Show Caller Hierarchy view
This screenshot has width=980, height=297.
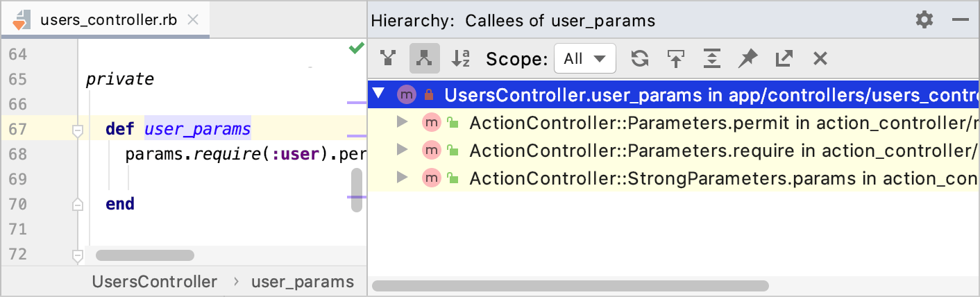pos(389,59)
